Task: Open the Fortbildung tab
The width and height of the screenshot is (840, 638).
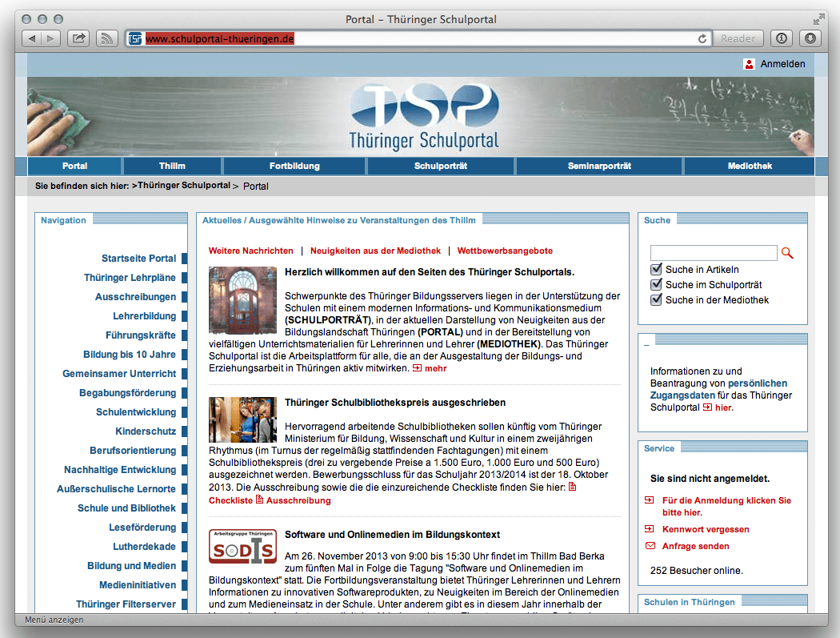Action: click(x=294, y=166)
